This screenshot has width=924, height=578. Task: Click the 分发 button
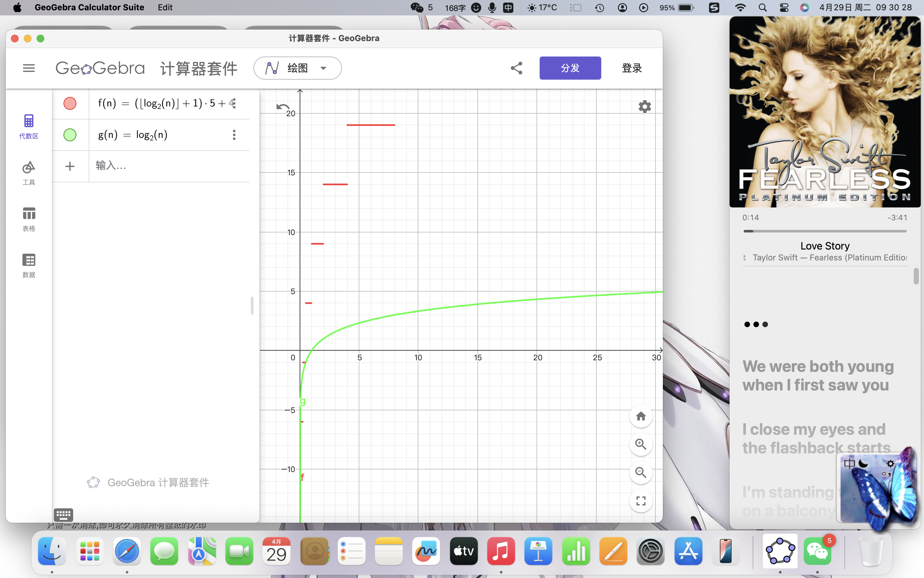point(570,68)
